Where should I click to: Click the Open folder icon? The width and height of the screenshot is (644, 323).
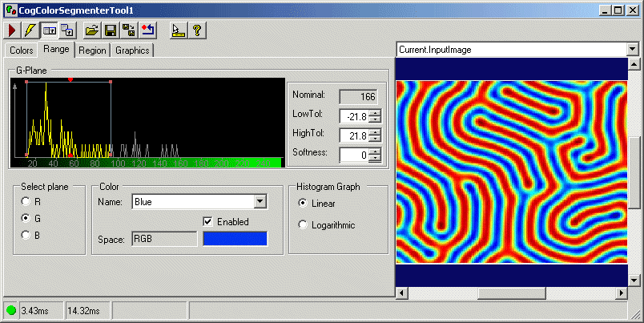tap(92, 30)
